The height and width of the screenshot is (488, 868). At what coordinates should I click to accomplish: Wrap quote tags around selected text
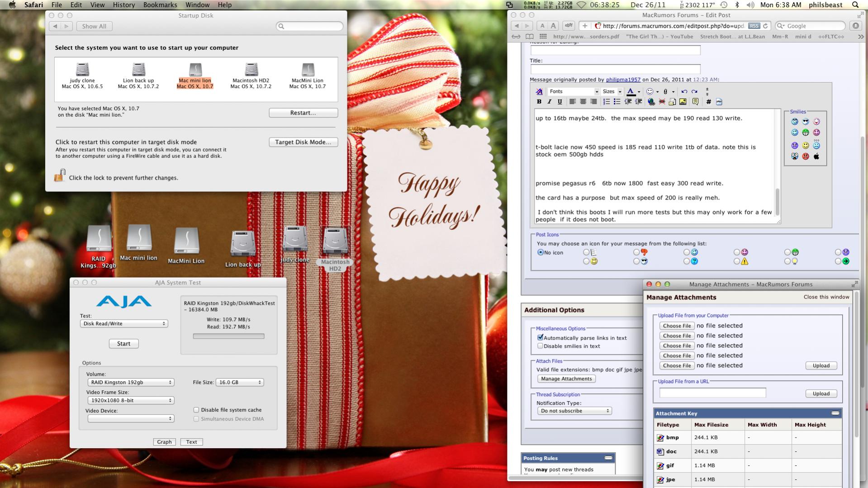click(695, 102)
